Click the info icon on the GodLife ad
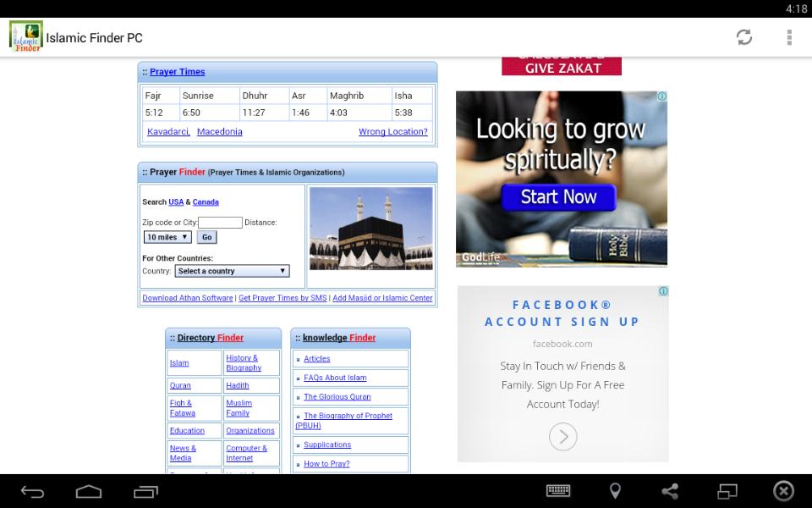Image resolution: width=812 pixels, height=508 pixels. click(661, 97)
